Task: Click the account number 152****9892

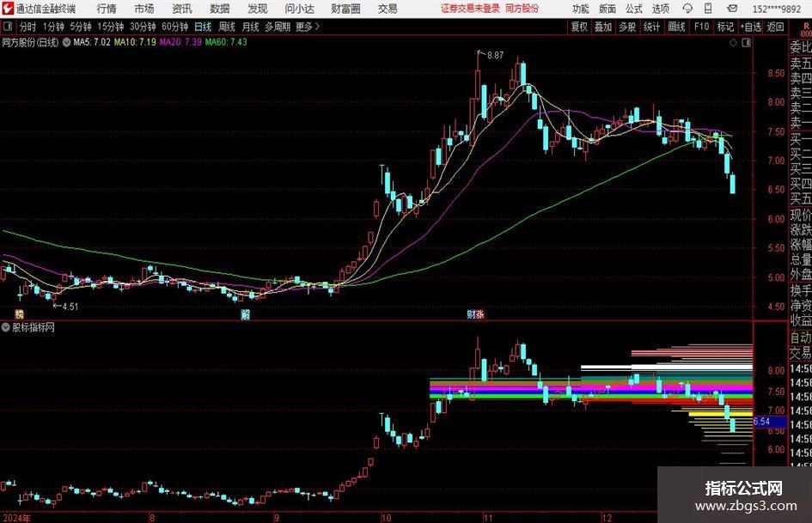Action: [777, 9]
